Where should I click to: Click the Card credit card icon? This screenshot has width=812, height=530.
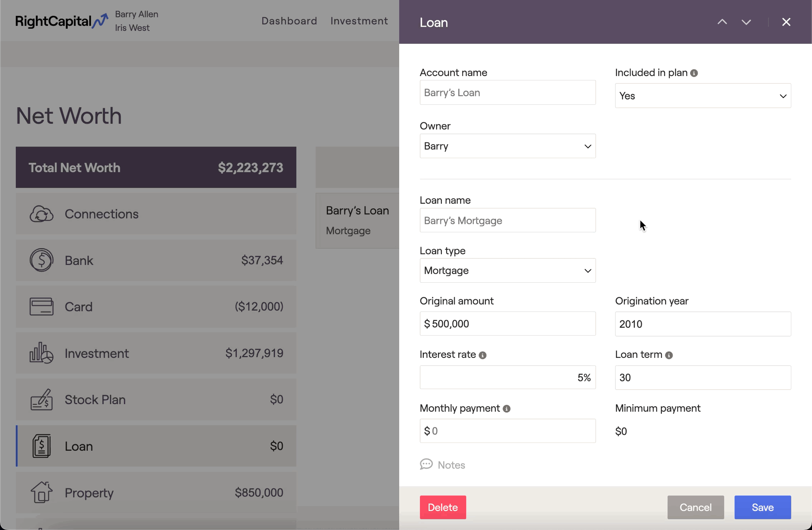(x=41, y=307)
